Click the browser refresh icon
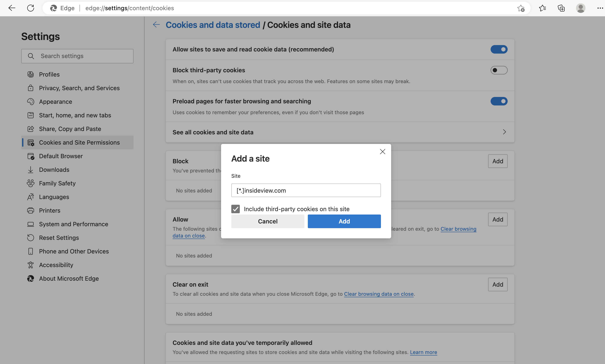Viewport: 605px width, 364px height. [x=31, y=8]
